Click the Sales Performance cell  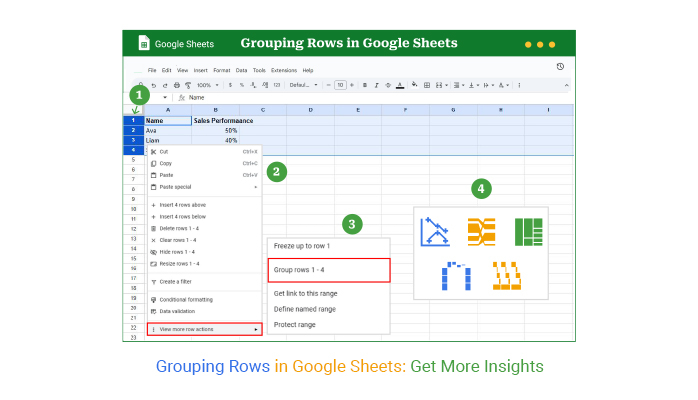(215, 121)
